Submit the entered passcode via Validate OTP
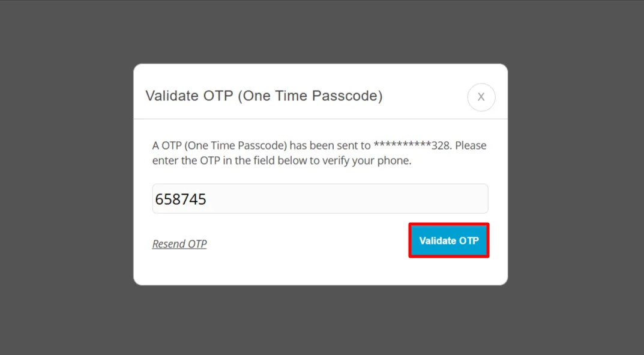The width and height of the screenshot is (644, 355). click(x=448, y=240)
